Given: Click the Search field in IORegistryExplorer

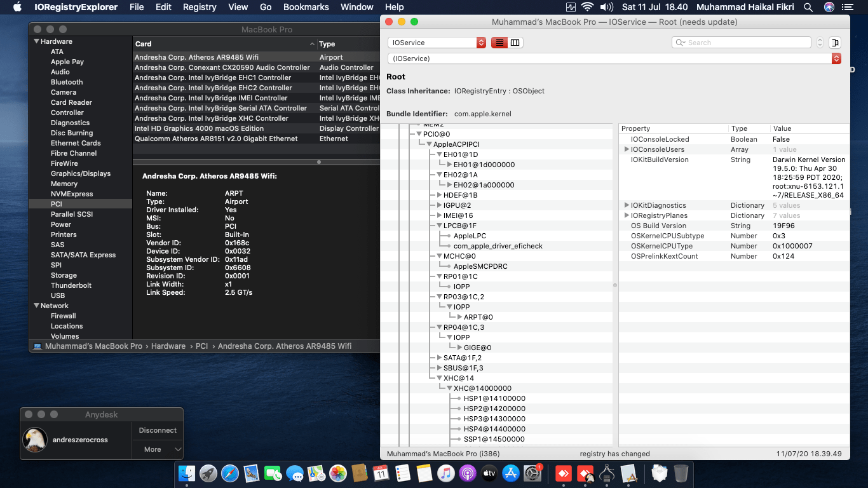Looking at the screenshot, I should tap(742, 43).
